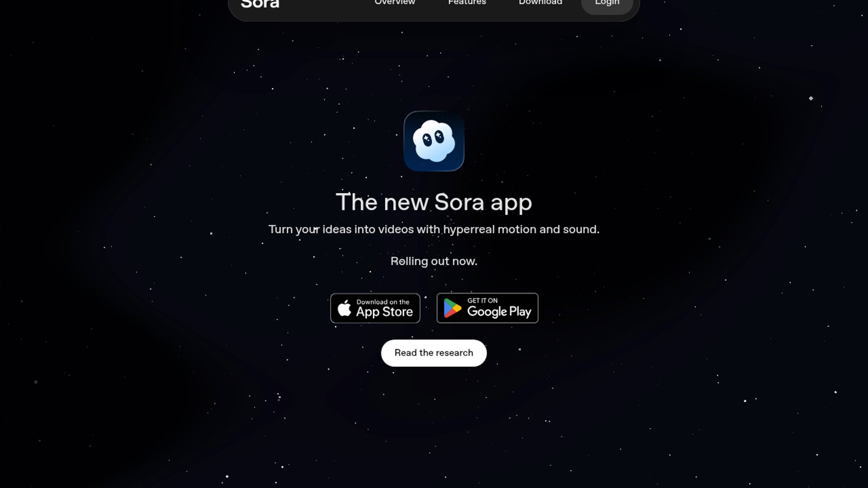
Task: Click the 'Rolling out now.' text
Action: [434, 261]
